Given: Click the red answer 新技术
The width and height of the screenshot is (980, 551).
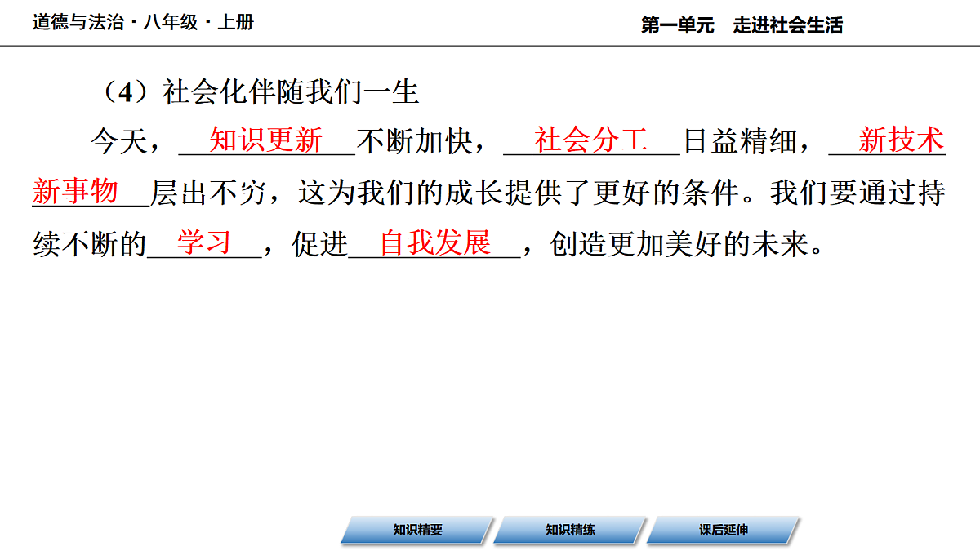Looking at the screenshot, I should (902, 140).
